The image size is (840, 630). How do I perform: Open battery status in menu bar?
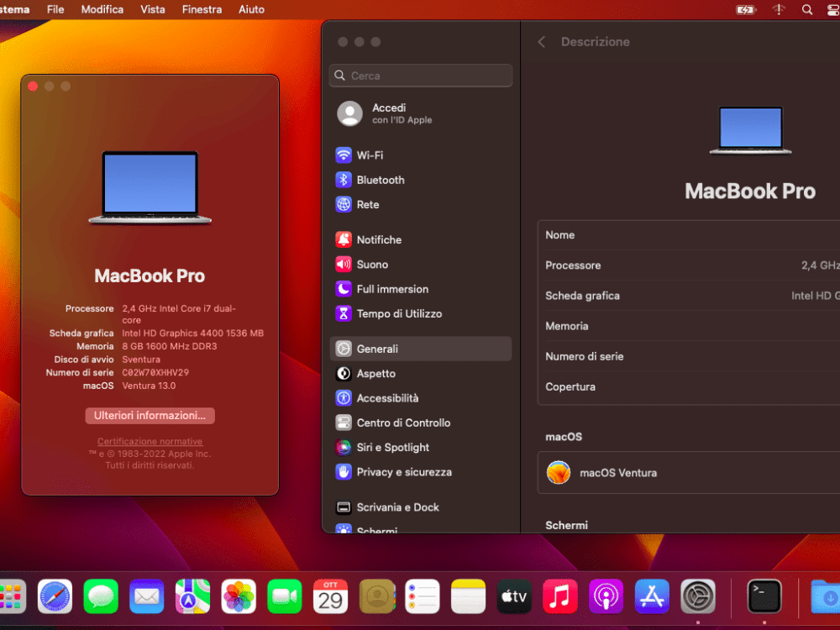pyautogui.click(x=745, y=9)
